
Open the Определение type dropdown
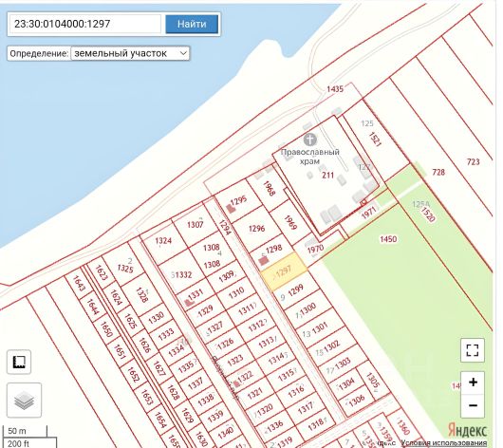coord(130,53)
